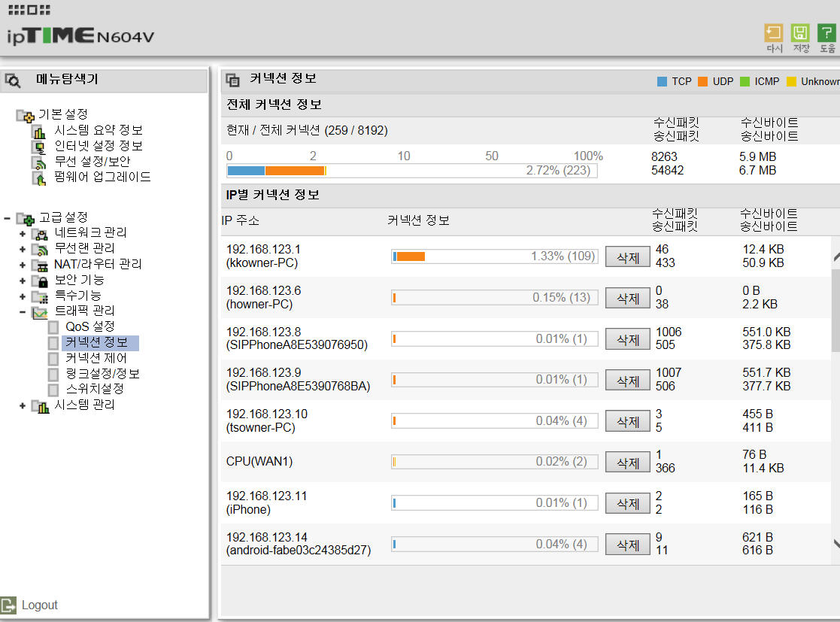Expand the NAT/라우터 관리 node
Screen dimensions: 840x622
23,265
